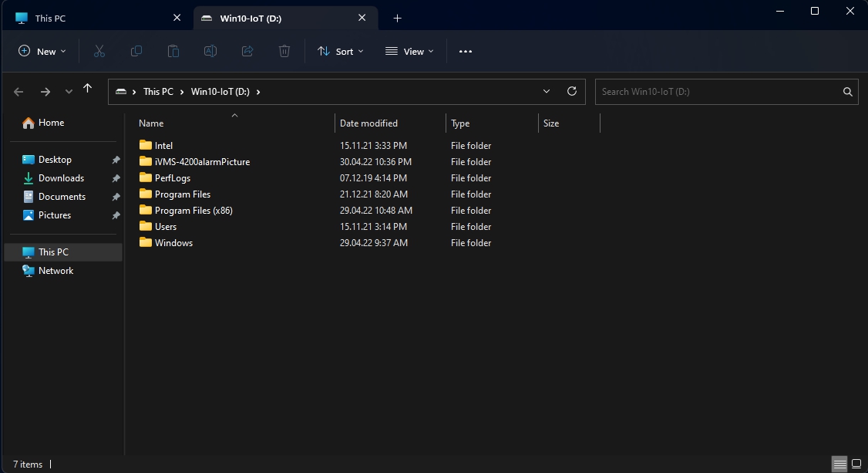
Task: Open the New dropdown menu
Action: click(x=42, y=51)
